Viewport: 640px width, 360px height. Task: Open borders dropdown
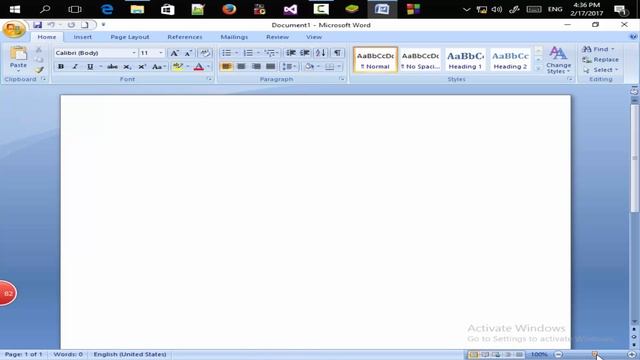tap(339, 67)
